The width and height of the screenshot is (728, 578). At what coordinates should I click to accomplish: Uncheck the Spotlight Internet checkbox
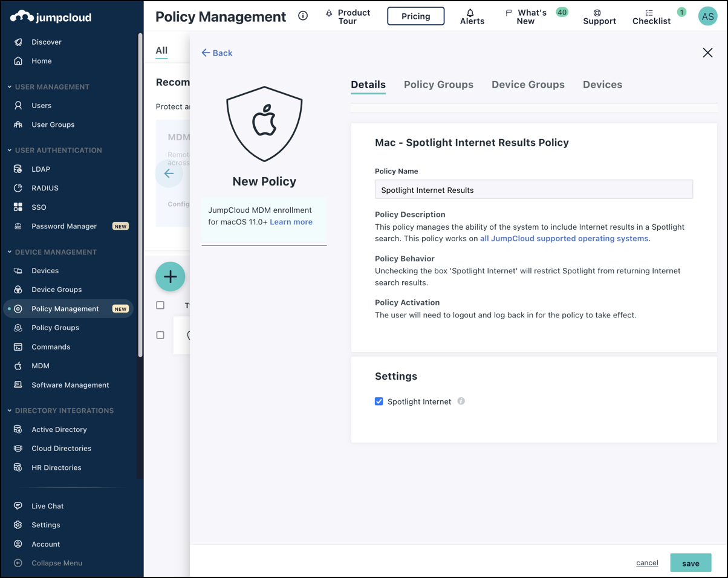pos(379,401)
